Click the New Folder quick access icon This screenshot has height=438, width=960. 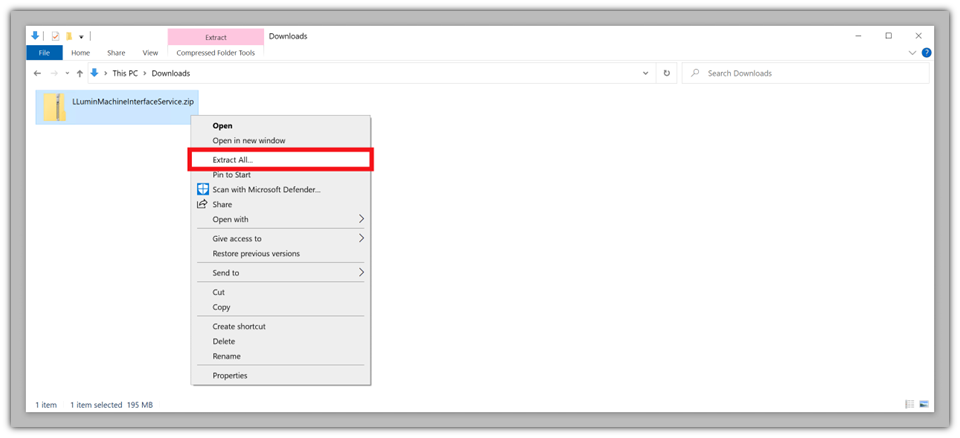68,36
